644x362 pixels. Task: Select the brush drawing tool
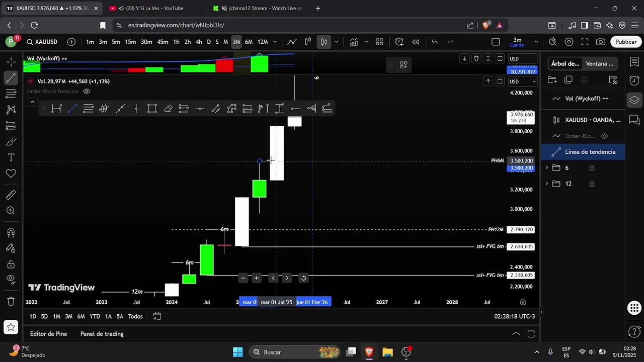tap(11, 142)
